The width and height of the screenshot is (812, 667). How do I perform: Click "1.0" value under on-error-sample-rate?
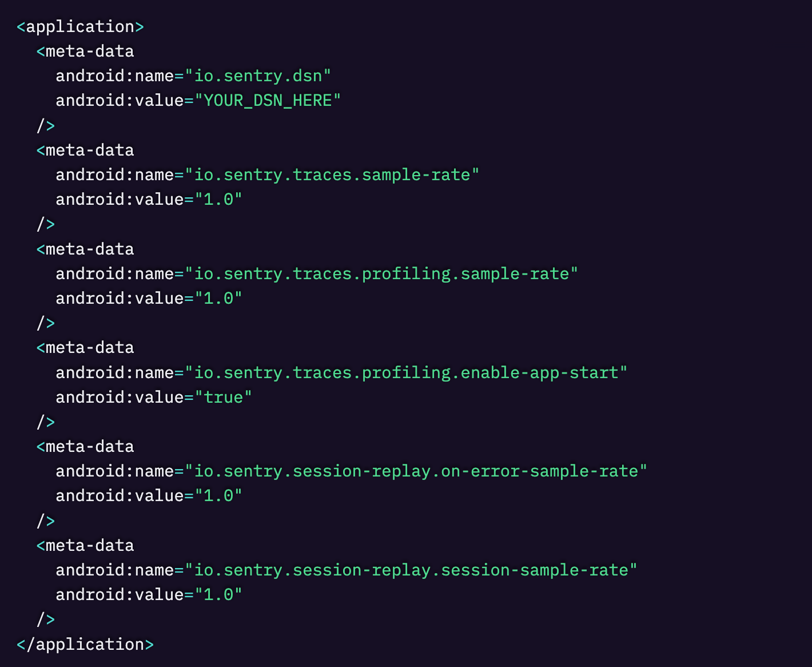(218, 496)
